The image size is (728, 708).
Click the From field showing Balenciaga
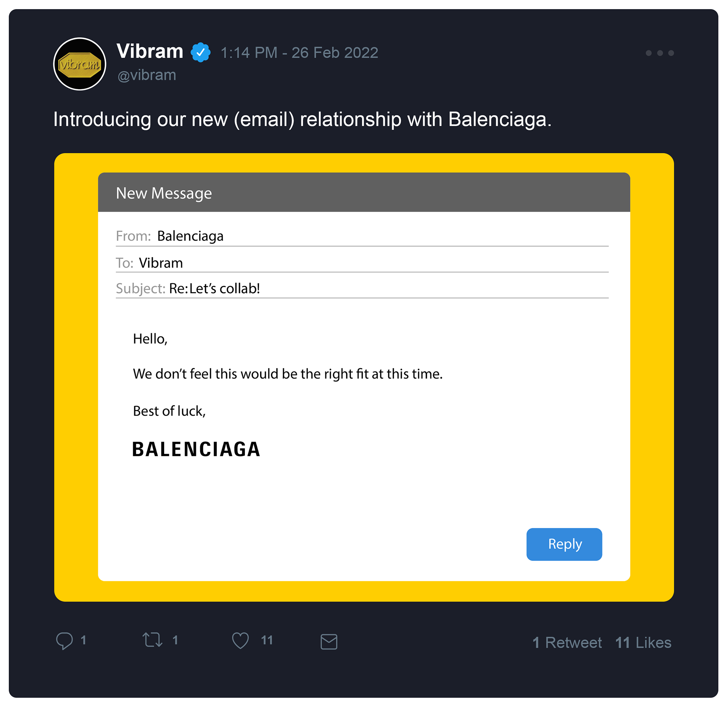(x=190, y=236)
